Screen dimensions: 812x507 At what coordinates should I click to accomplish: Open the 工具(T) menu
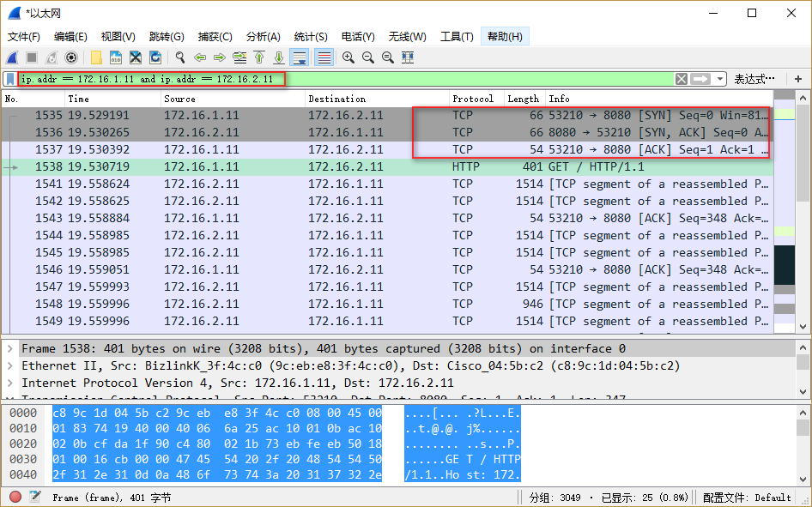pyautogui.click(x=457, y=37)
